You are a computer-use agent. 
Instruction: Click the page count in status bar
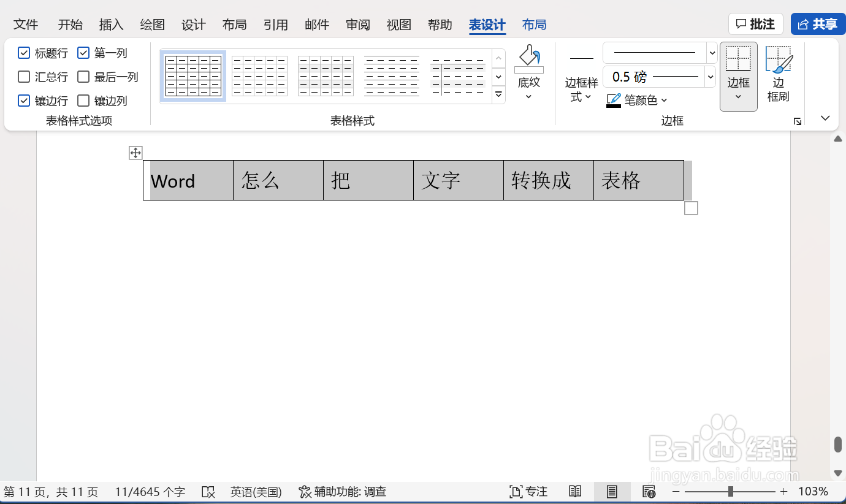[x=51, y=492]
